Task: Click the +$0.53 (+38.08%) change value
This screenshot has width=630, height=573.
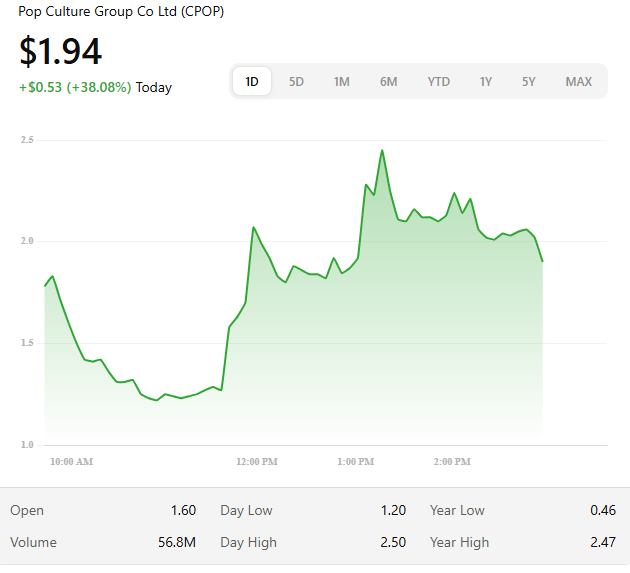Action: tap(76, 87)
